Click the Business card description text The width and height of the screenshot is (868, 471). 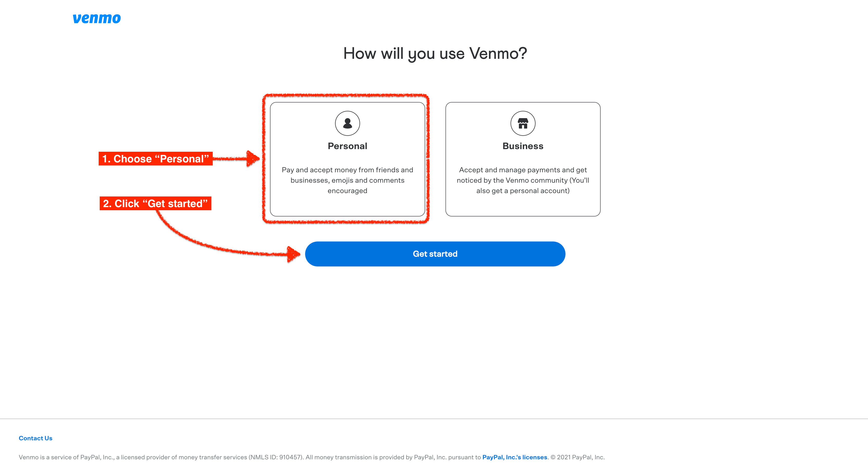point(523,180)
